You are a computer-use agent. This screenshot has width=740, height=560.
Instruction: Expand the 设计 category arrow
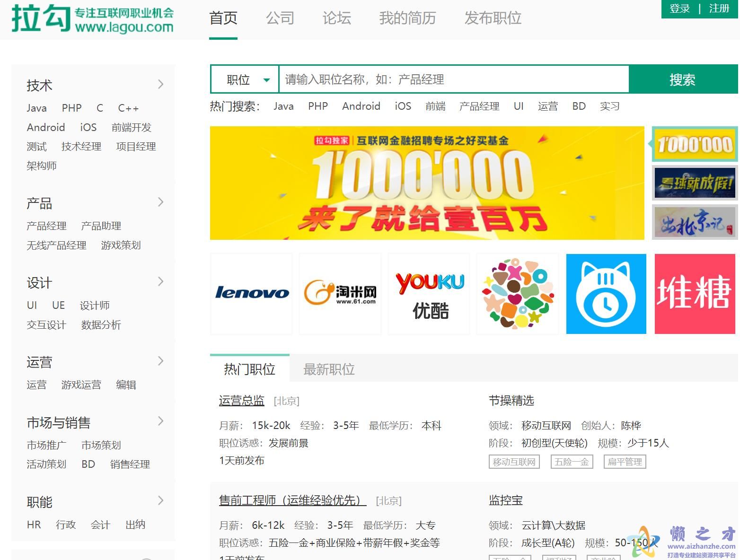160,281
